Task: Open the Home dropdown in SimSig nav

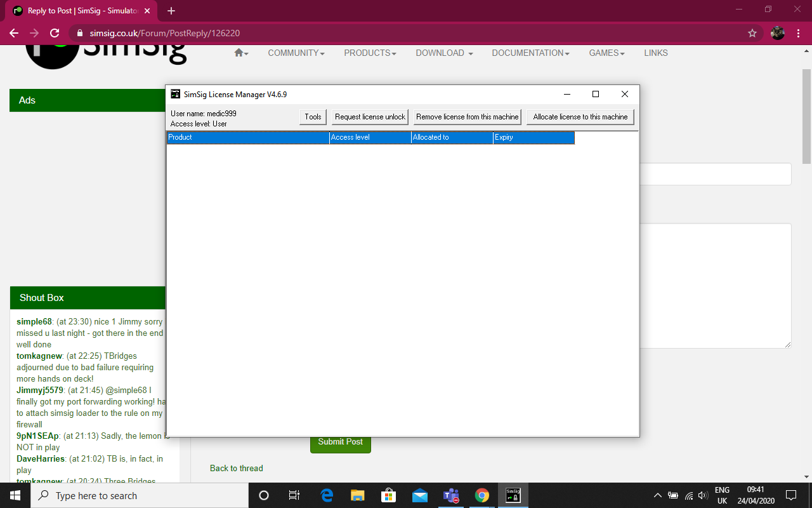Action: 241,53
